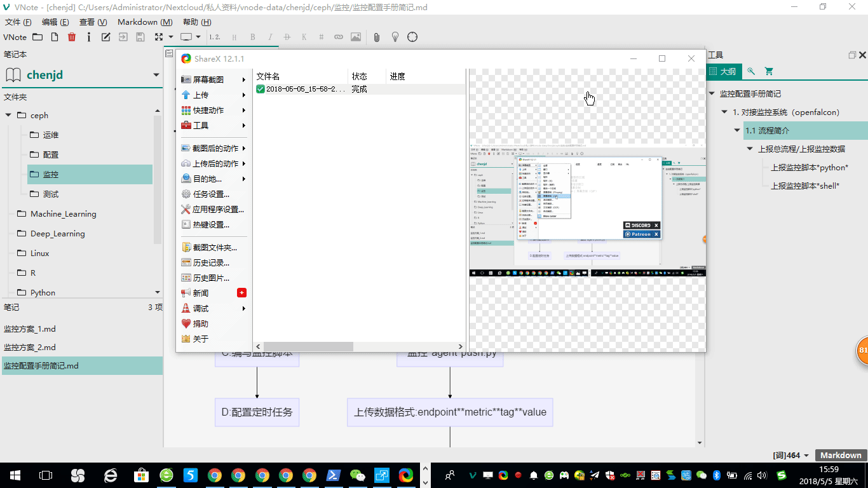
Task: Select the magic wand icon beside 大纲 tab
Action: click(751, 71)
